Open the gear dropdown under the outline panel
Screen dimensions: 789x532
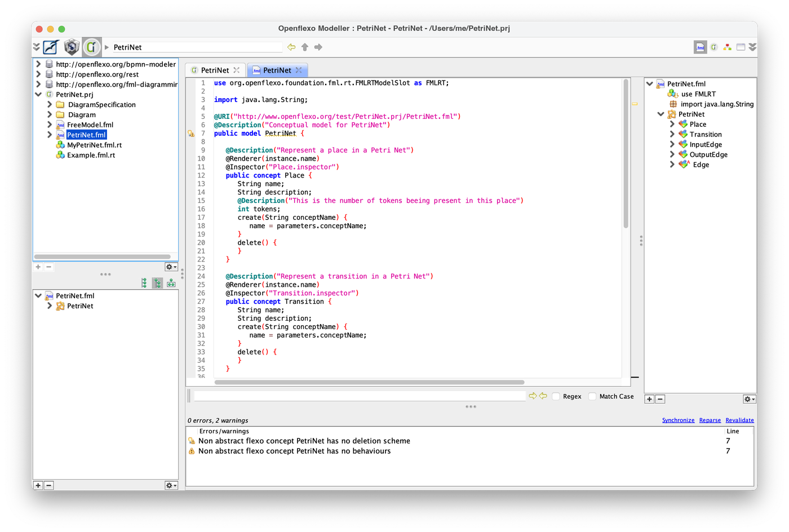pos(750,399)
